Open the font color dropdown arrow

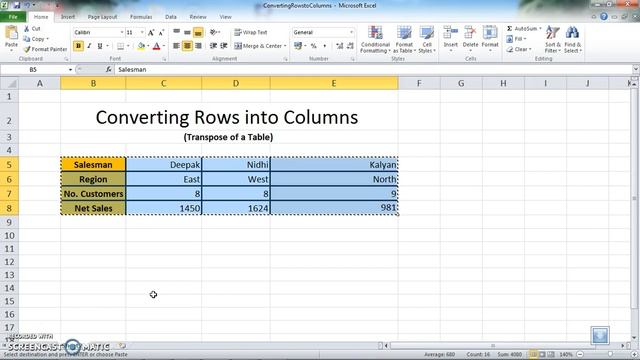164,46
